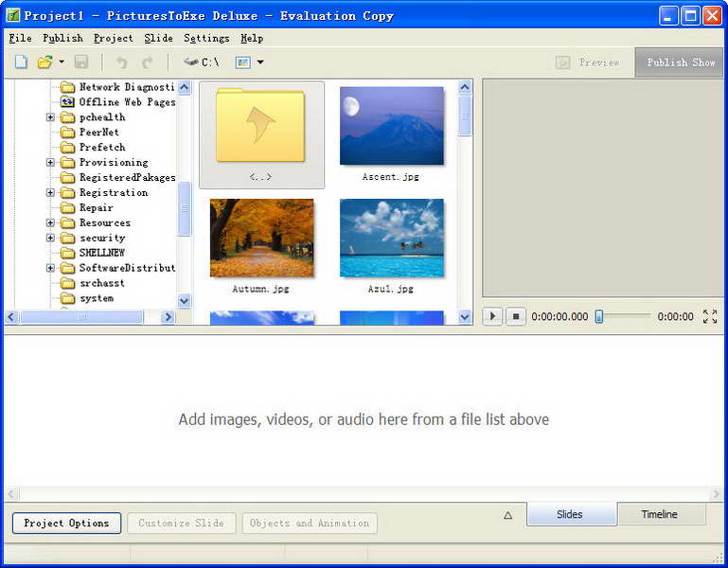This screenshot has width=728, height=568.
Task: Click the Project Options button
Action: click(x=67, y=523)
